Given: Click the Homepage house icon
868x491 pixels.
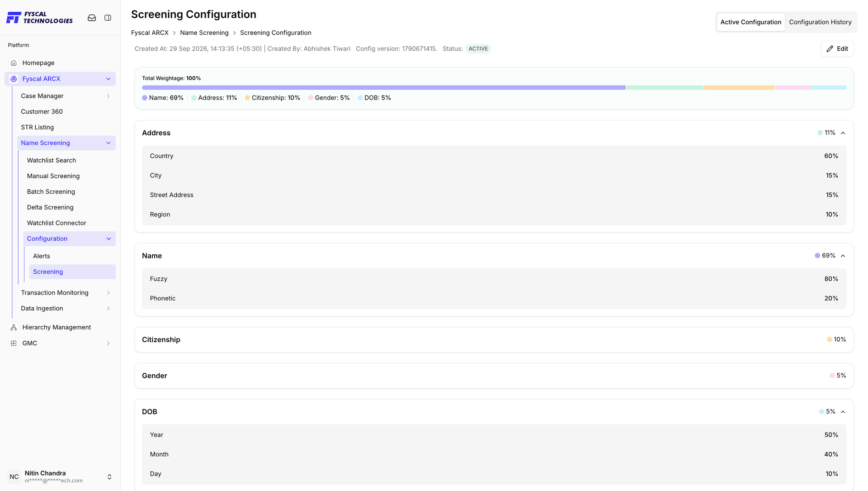Looking at the screenshot, I should point(14,63).
